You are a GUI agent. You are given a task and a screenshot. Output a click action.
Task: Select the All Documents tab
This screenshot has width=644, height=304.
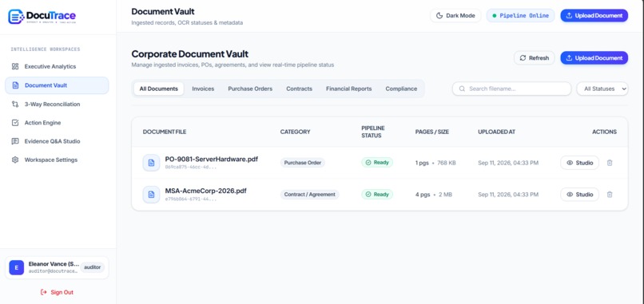pyautogui.click(x=158, y=89)
